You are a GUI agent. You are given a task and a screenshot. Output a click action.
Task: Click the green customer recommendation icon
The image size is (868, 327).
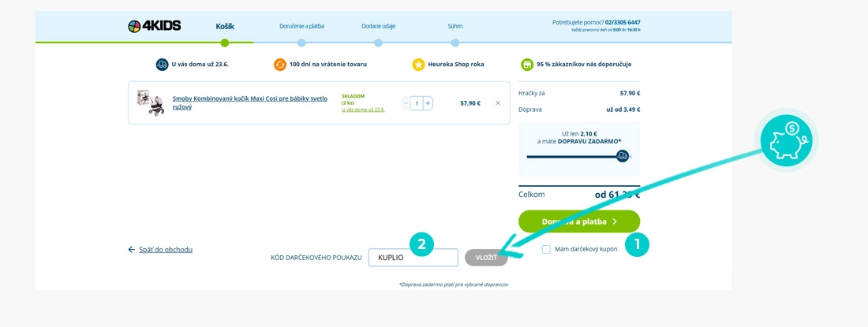[x=527, y=64]
